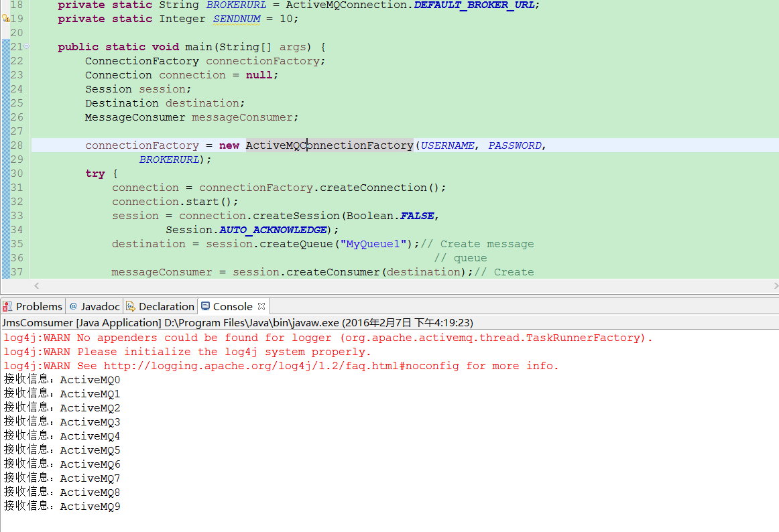Open the Javadoc tab
Viewport: 779px width, 532px height.
tap(95, 306)
